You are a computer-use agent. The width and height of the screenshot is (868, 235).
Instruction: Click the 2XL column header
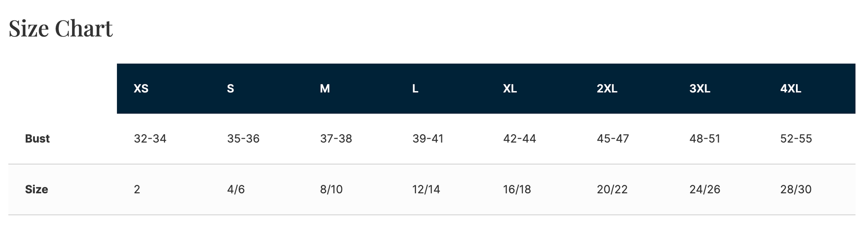(x=607, y=88)
